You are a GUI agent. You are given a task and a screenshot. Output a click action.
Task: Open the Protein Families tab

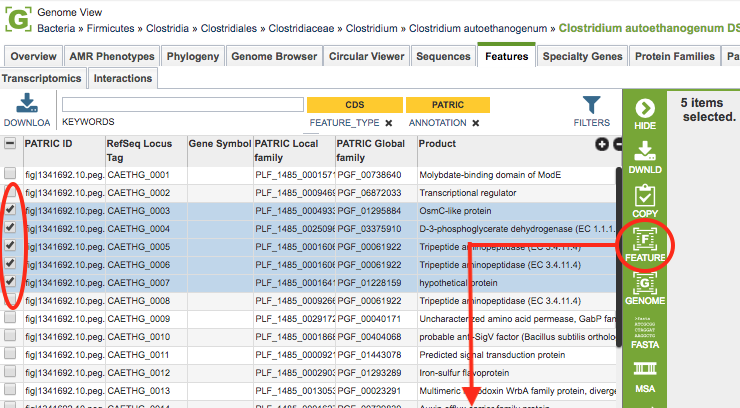coord(675,56)
